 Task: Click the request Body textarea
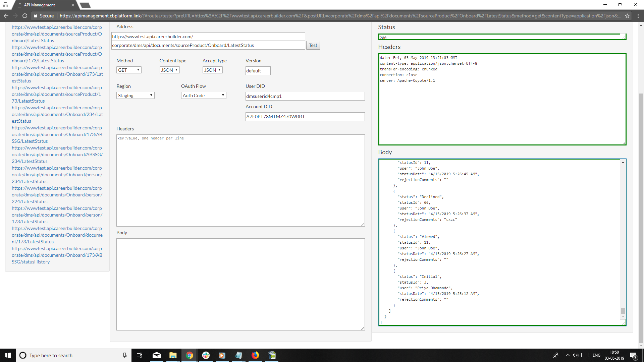pos(240,284)
